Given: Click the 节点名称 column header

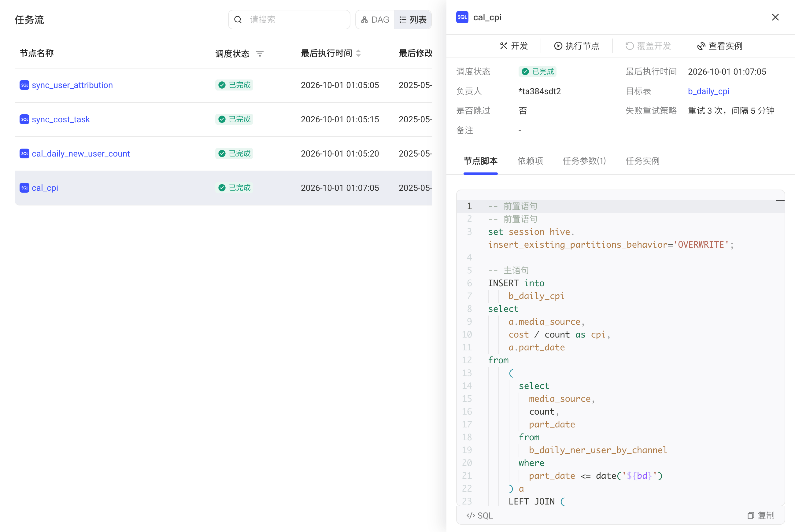Looking at the screenshot, I should (37, 53).
